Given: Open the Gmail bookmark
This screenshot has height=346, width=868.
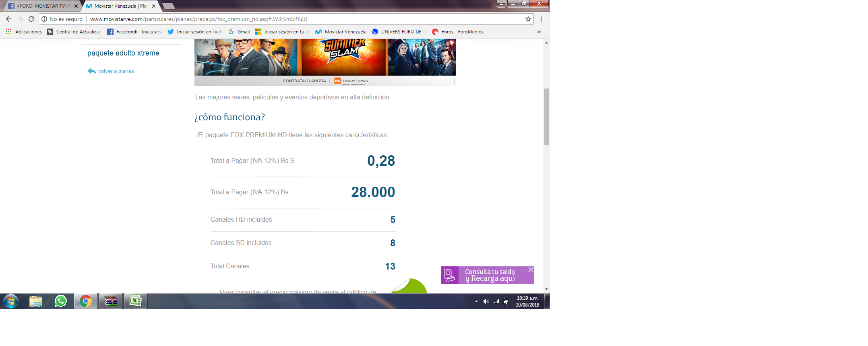Looking at the screenshot, I should [x=239, y=32].
